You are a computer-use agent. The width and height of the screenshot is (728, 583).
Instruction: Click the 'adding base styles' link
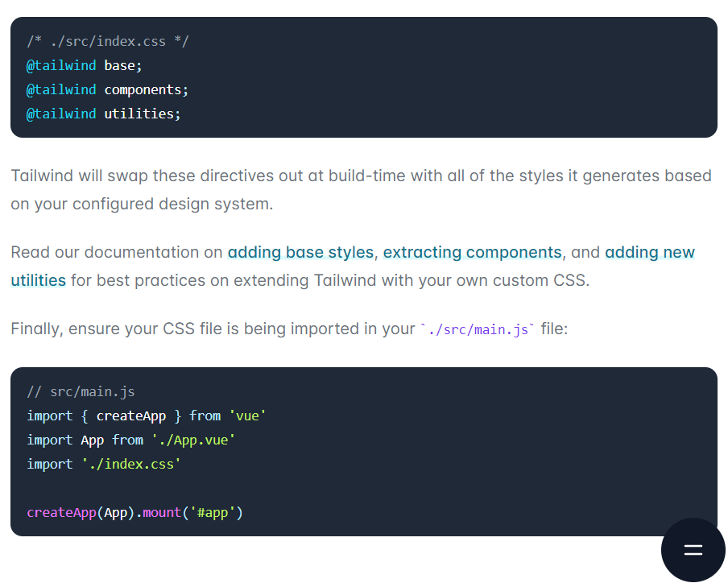(x=300, y=252)
